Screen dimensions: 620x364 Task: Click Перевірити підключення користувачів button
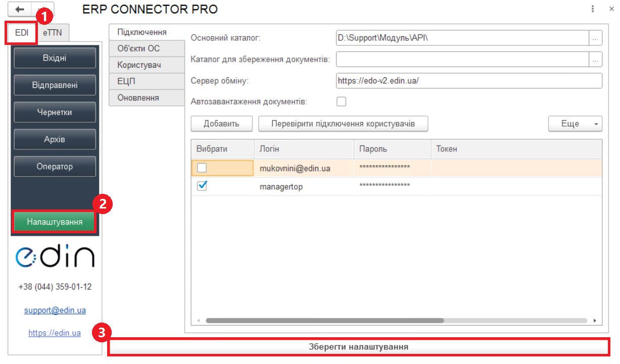pos(343,124)
